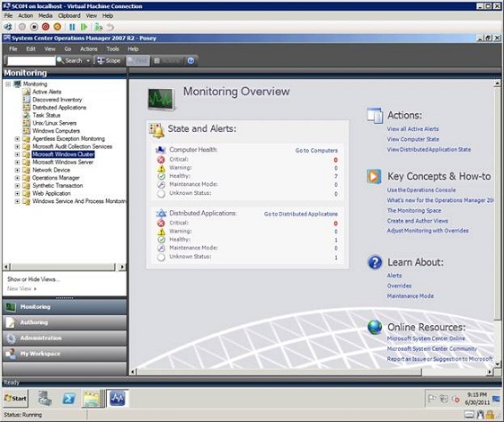Select Windows Computers view
The image size is (504, 422).
point(57,131)
